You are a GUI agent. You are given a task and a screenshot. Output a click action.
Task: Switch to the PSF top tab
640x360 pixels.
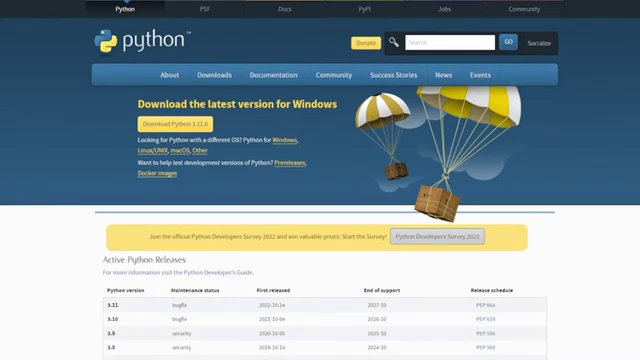point(205,9)
